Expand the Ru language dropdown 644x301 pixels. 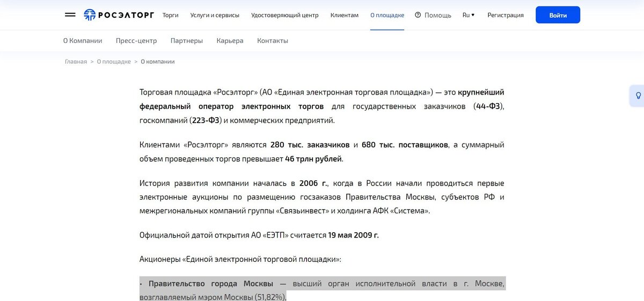469,15
